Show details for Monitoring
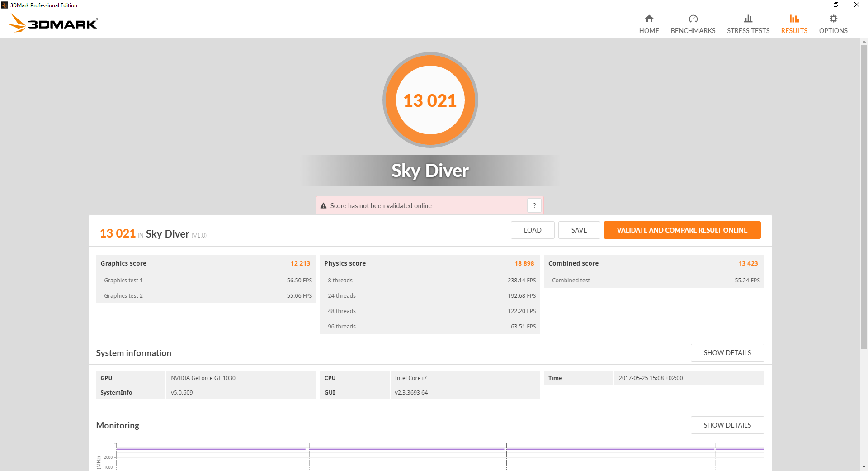The height and width of the screenshot is (471, 868). (x=727, y=425)
